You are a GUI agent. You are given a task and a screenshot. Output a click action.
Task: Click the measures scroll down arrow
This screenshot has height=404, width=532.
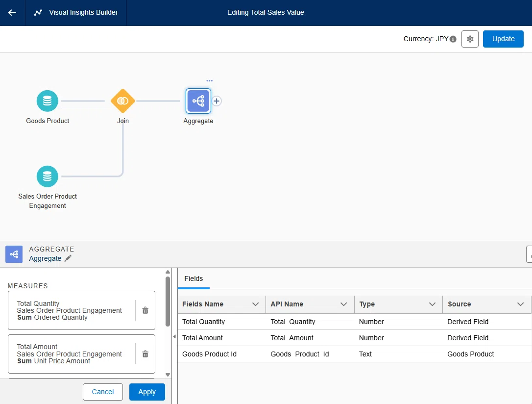click(168, 375)
